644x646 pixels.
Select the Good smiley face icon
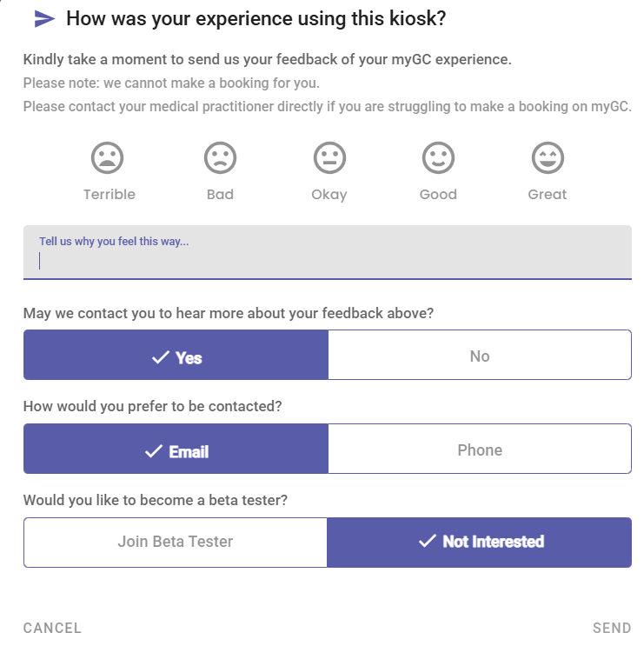(439, 157)
